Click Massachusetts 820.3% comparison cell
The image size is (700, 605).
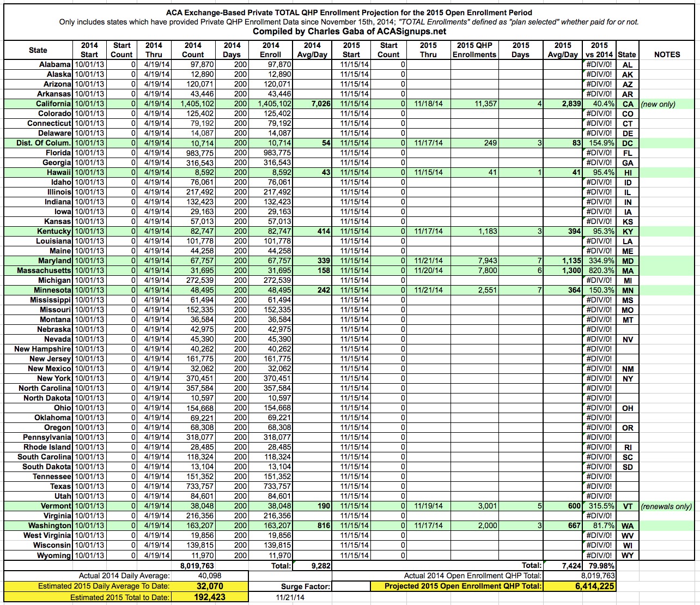click(x=599, y=271)
